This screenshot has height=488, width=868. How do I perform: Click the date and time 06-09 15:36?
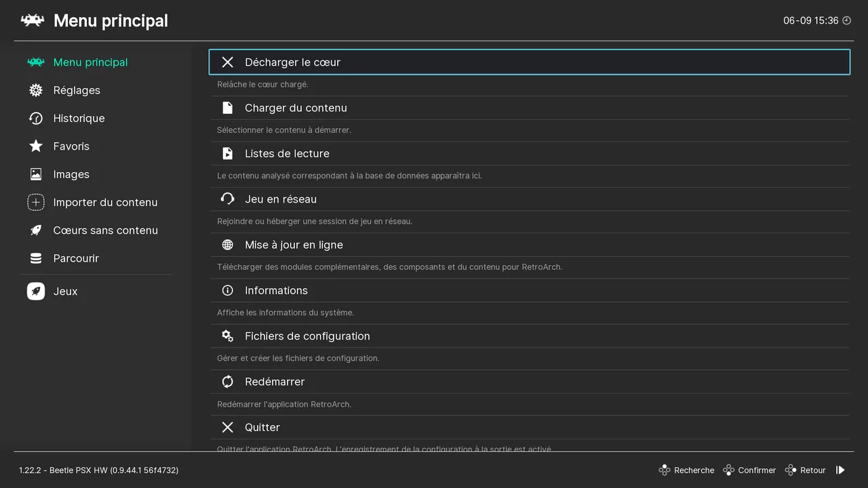(x=811, y=21)
